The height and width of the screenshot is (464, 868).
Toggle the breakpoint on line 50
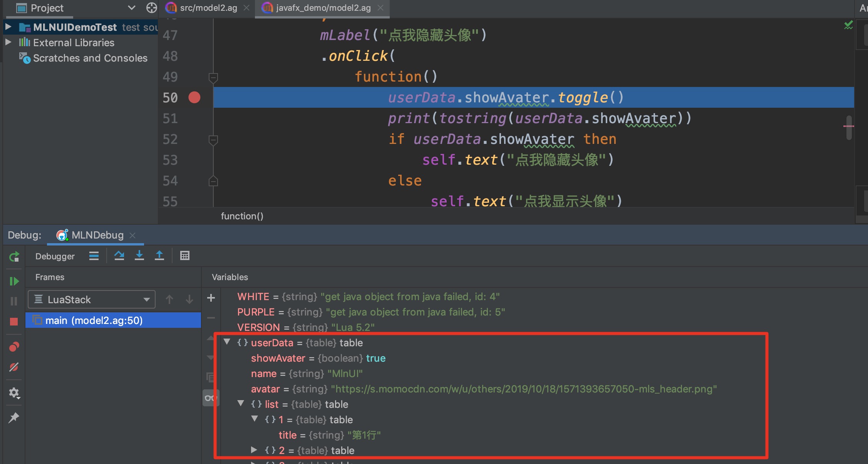point(194,98)
